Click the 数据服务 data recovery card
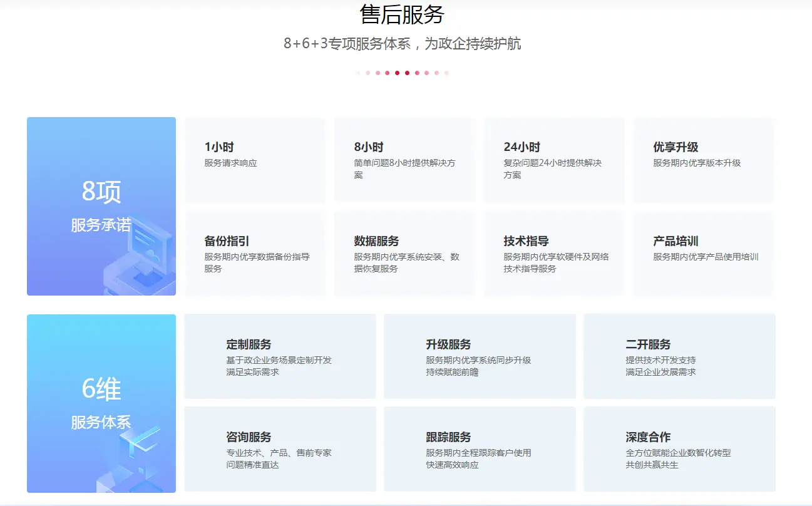 (x=404, y=254)
